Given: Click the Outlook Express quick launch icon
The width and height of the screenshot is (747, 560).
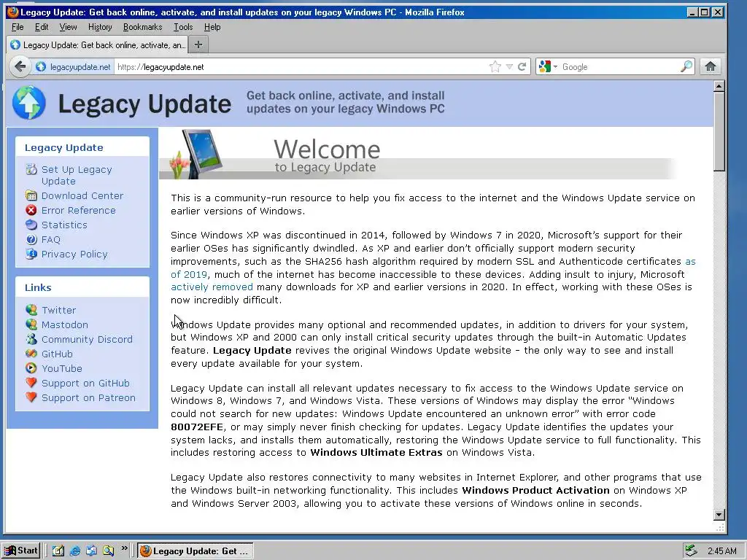Looking at the screenshot, I should [91, 551].
